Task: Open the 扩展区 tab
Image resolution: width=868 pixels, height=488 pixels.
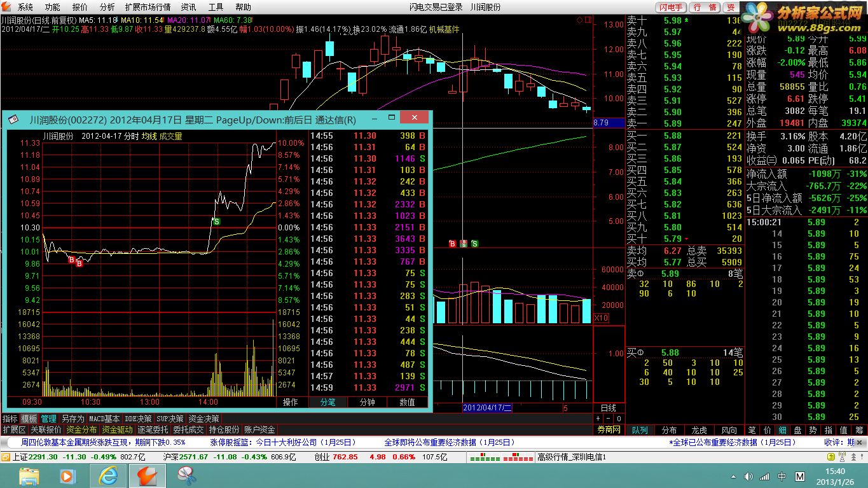Action: point(14,430)
